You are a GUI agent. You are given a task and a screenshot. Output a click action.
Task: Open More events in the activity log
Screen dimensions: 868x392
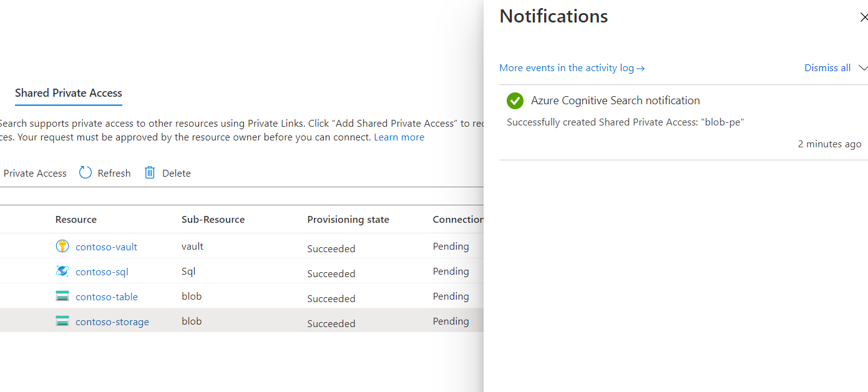(572, 68)
